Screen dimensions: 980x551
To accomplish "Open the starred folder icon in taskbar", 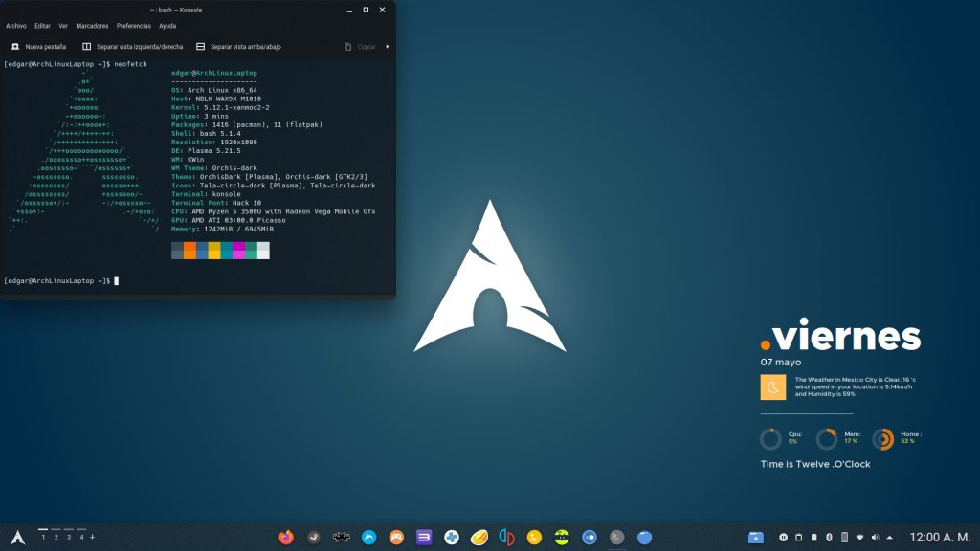I will point(756,537).
